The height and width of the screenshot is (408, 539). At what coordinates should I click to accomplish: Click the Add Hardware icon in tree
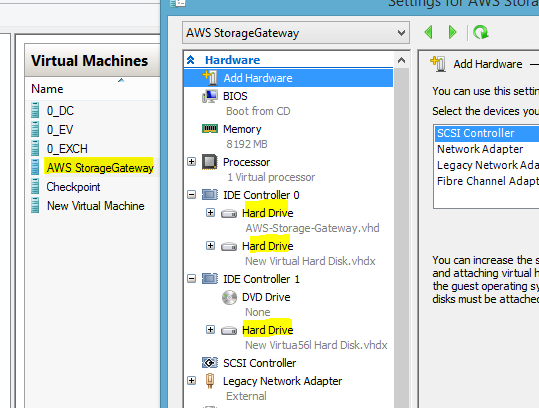(x=210, y=78)
